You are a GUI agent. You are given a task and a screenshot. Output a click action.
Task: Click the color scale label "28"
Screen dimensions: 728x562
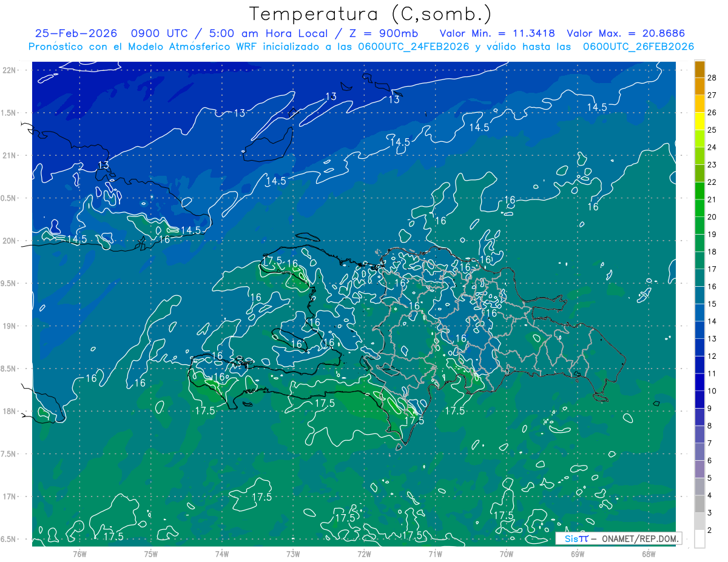click(712, 78)
